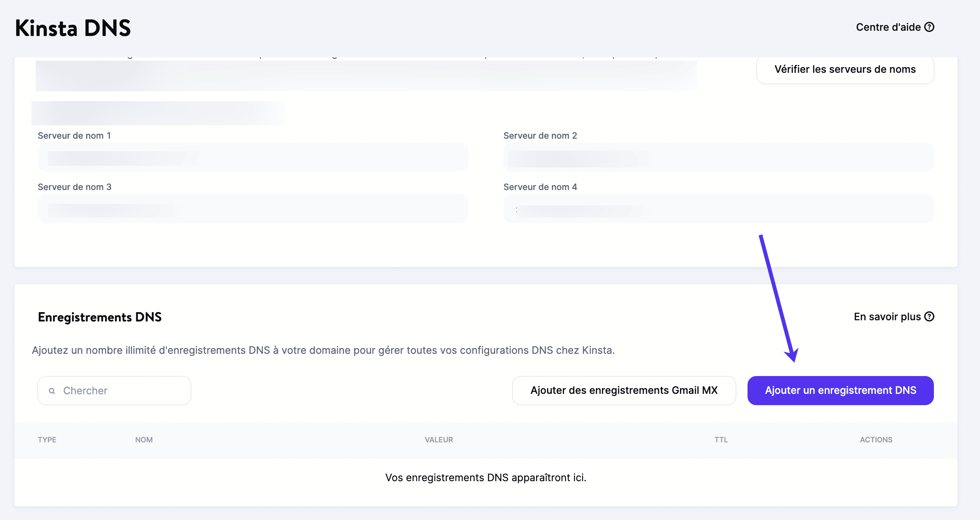Image resolution: width=980 pixels, height=520 pixels.
Task: Select the Serveur de nom 3 field
Action: tap(252, 209)
